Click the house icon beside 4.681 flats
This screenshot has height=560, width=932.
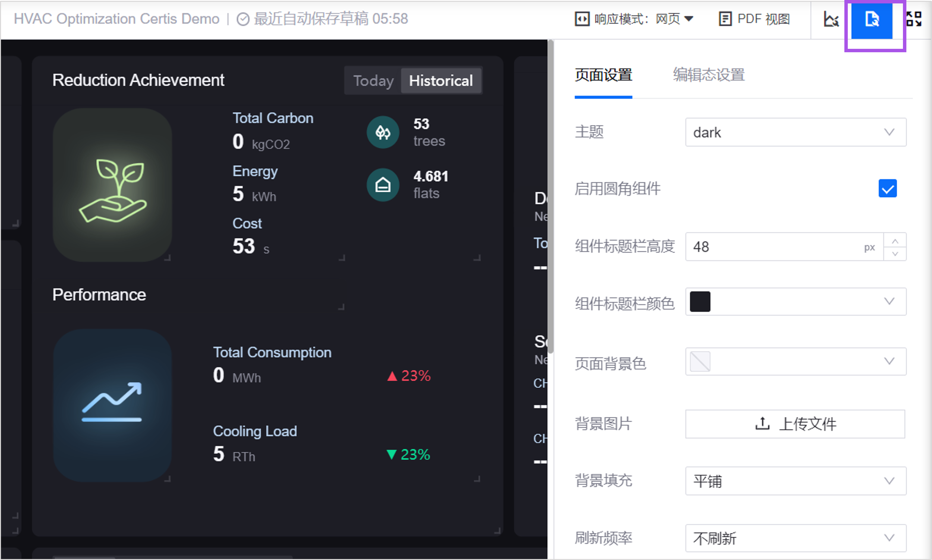point(383,185)
